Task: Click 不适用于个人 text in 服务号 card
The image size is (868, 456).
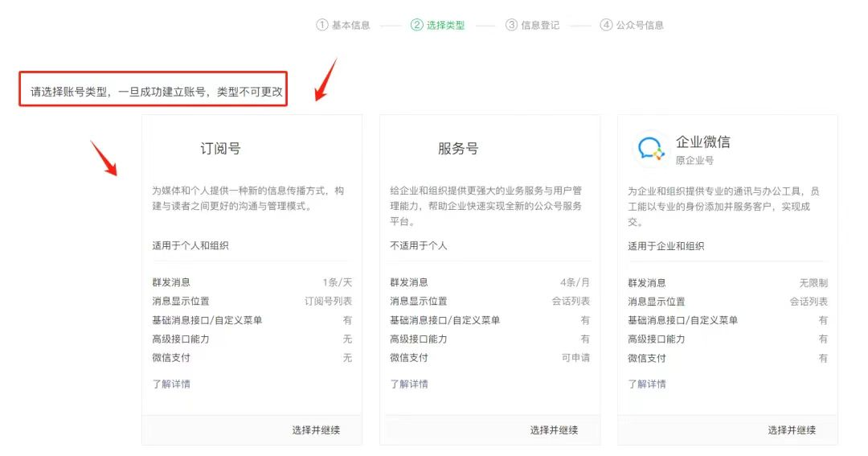Action: pyautogui.click(x=419, y=245)
